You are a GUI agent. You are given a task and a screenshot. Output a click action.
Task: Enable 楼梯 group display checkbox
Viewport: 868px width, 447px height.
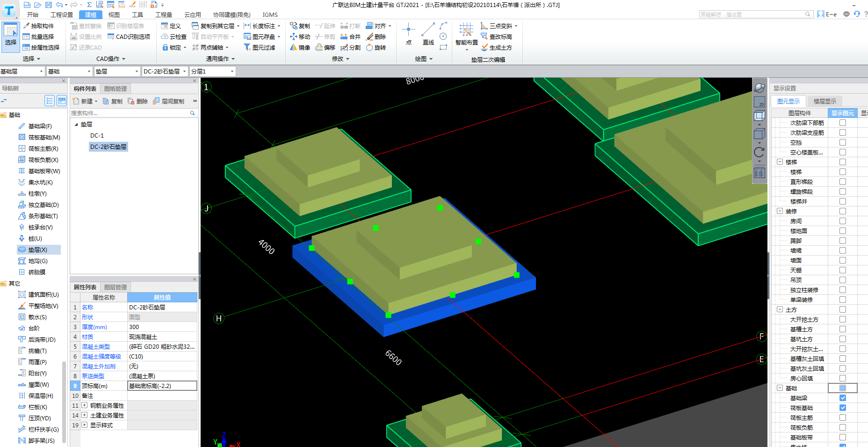tap(843, 162)
